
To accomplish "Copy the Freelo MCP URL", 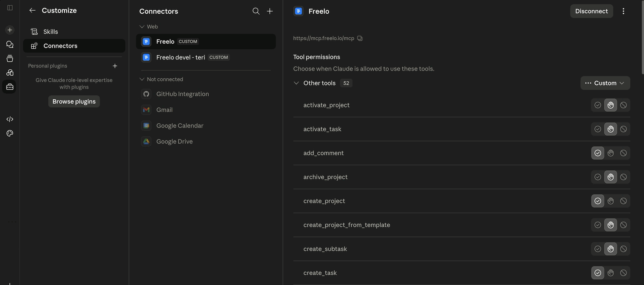I will [x=360, y=38].
